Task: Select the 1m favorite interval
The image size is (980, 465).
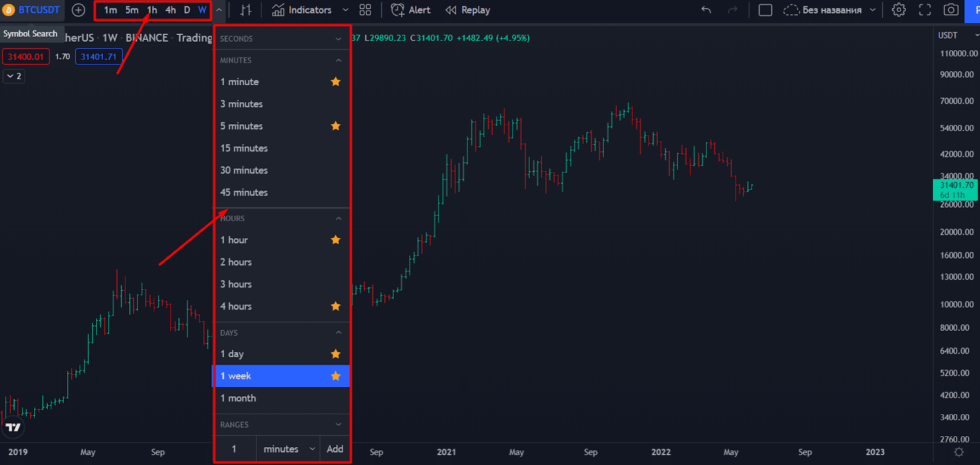Action: [x=110, y=10]
